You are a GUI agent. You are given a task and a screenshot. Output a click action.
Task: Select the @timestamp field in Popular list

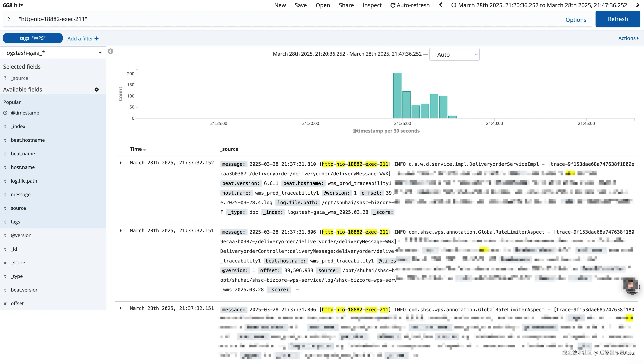pos(25,113)
